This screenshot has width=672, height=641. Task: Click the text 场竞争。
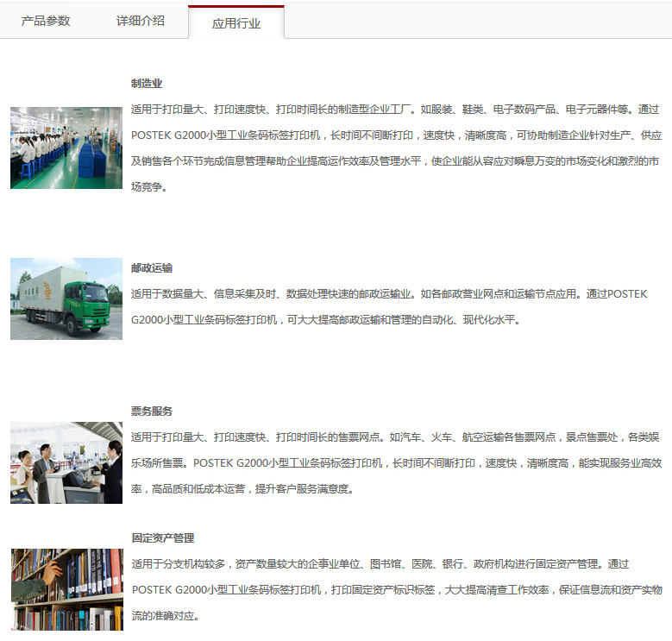pyautogui.click(x=148, y=187)
